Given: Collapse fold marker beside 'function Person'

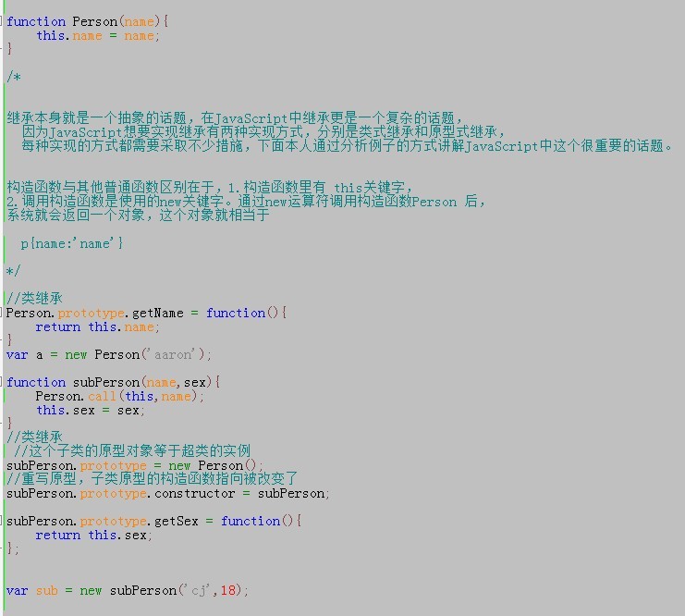Looking at the screenshot, I should [1, 20].
